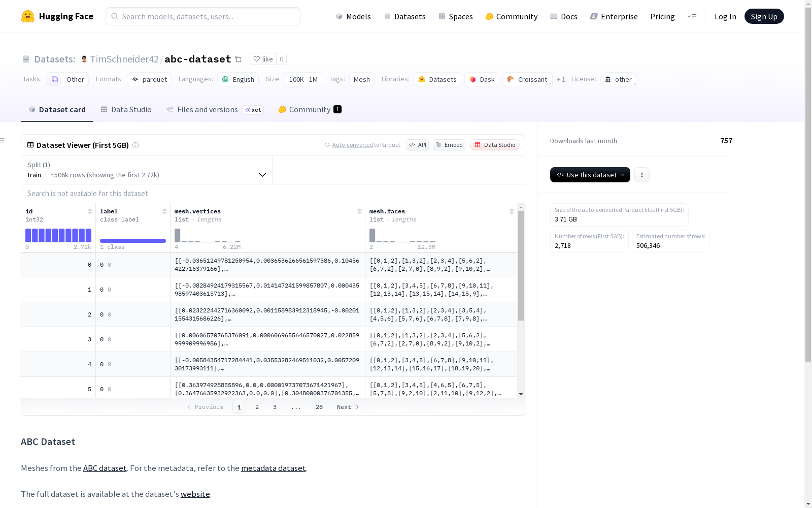Select the parquet format tag

149,79
